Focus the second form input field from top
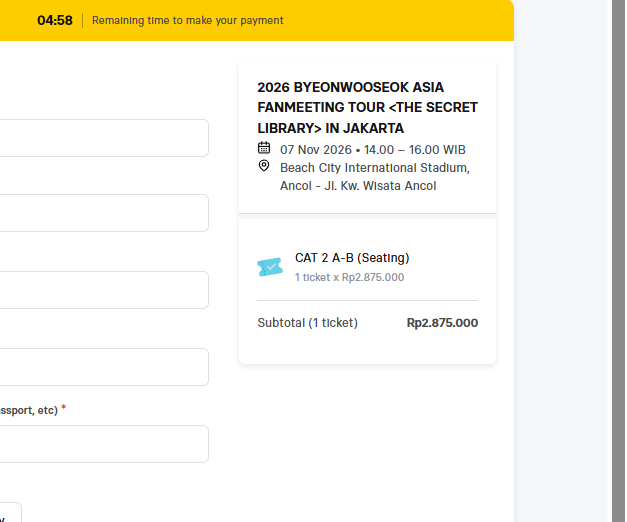 click(x=104, y=213)
